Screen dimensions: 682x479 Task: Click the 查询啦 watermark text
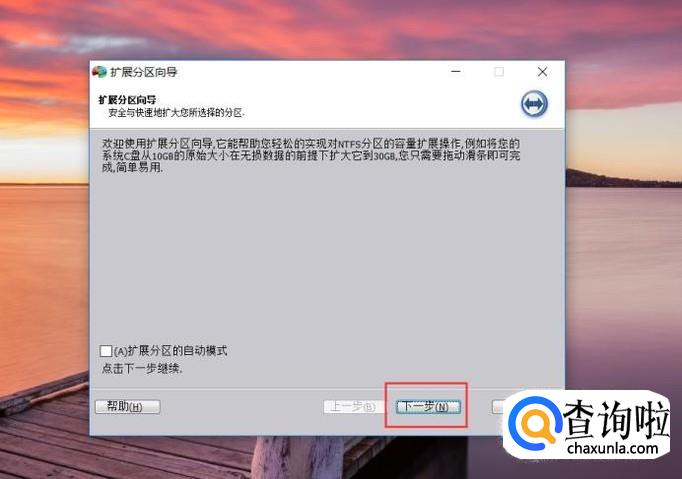pos(616,419)
